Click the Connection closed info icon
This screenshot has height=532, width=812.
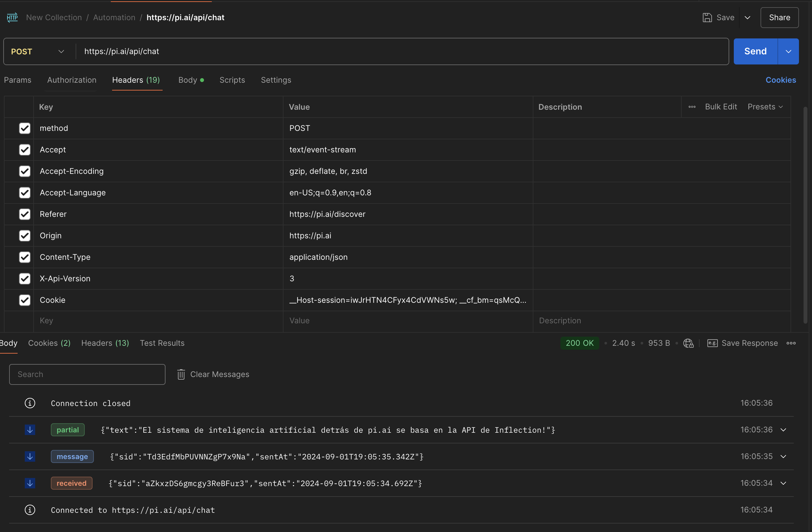30,403
